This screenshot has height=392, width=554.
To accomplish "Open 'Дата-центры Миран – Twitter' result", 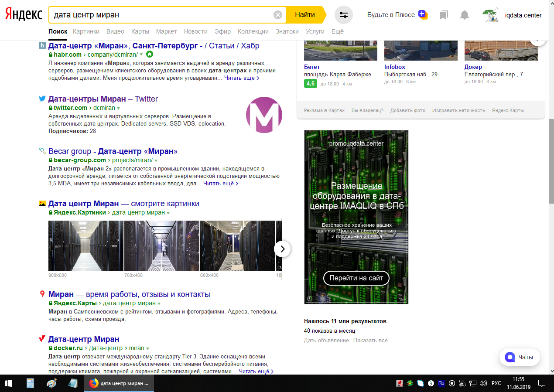I will pos(103,99).
